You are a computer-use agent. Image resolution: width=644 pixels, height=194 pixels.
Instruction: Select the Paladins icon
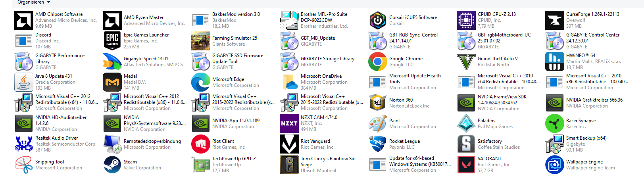(466, 123)
